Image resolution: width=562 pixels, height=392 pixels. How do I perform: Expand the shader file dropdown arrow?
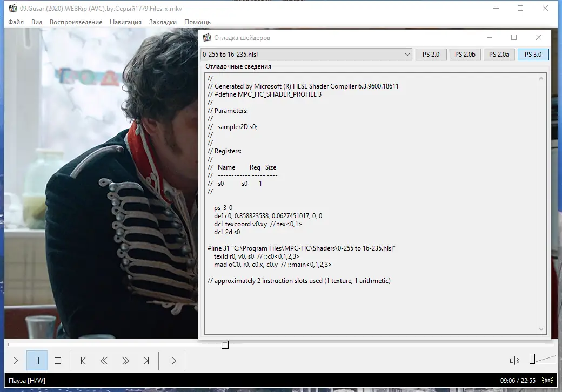click(407, 55)
